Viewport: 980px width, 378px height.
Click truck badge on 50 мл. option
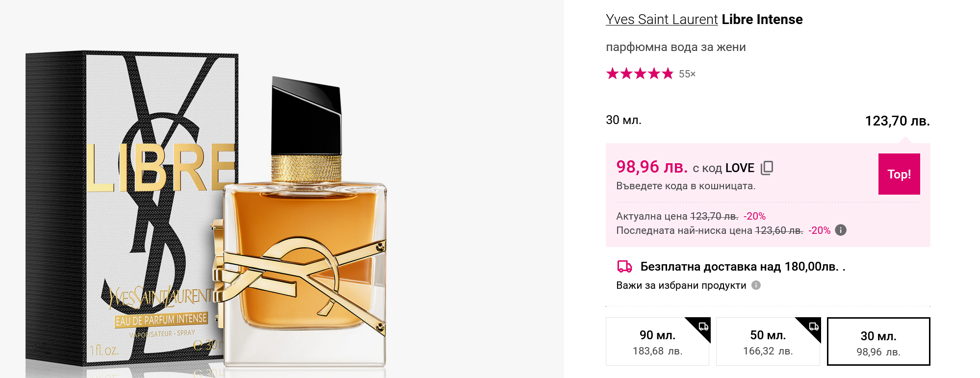point(814,326)
